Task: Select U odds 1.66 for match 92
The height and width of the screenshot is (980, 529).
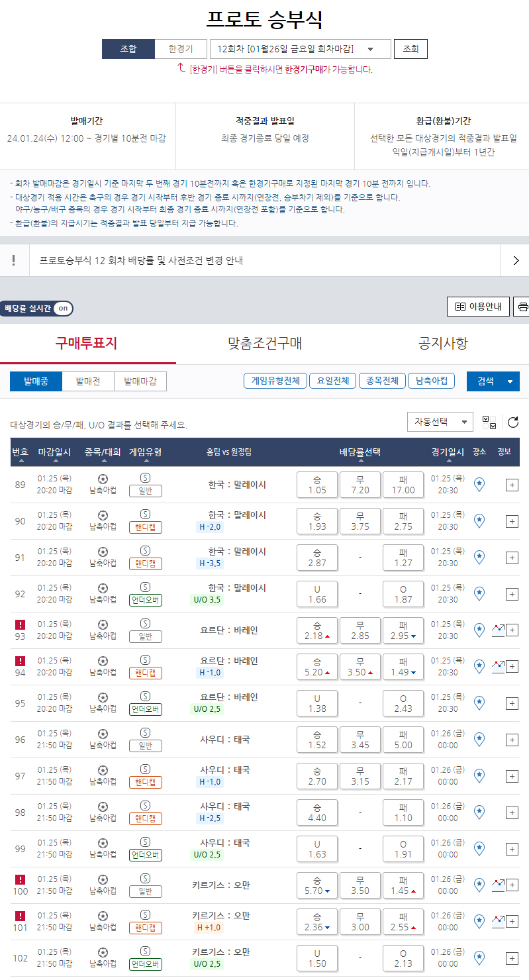Action: point(317,594)
